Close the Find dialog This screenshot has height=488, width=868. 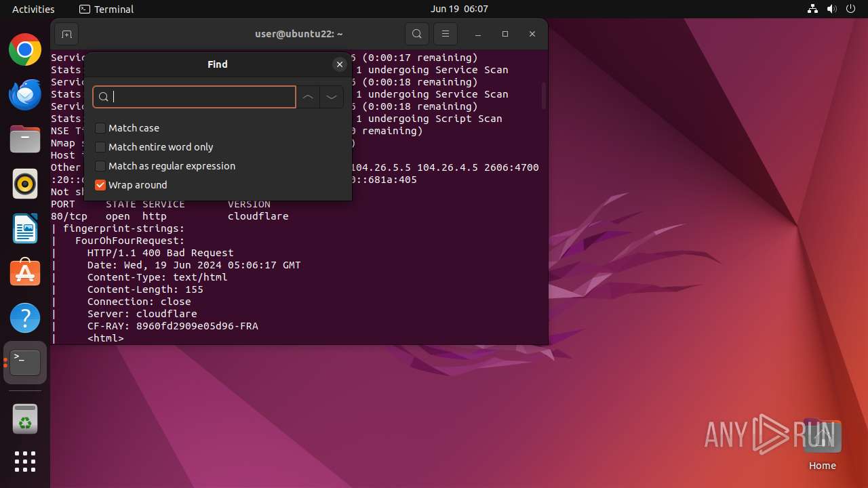(340, 64)
